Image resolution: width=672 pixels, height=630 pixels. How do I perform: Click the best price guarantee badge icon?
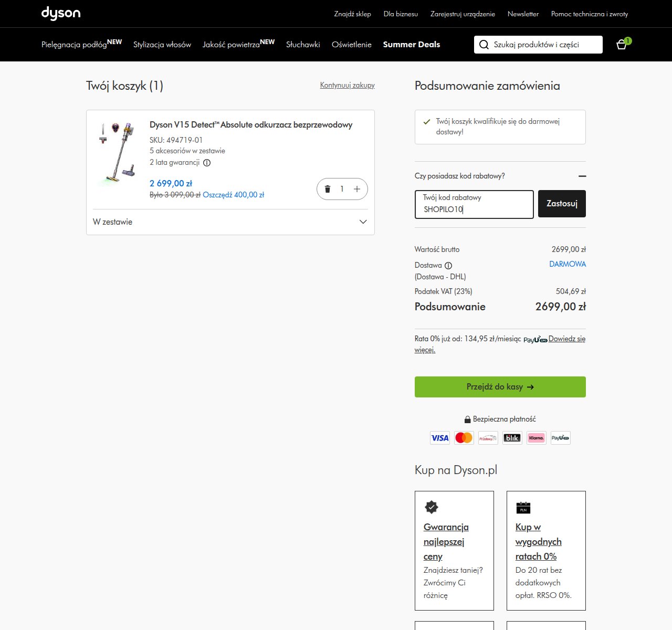coord(432,507)
